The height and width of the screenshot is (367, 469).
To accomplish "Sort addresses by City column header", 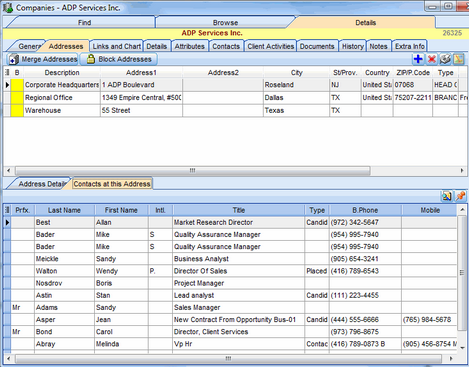I will click(296, 73).
